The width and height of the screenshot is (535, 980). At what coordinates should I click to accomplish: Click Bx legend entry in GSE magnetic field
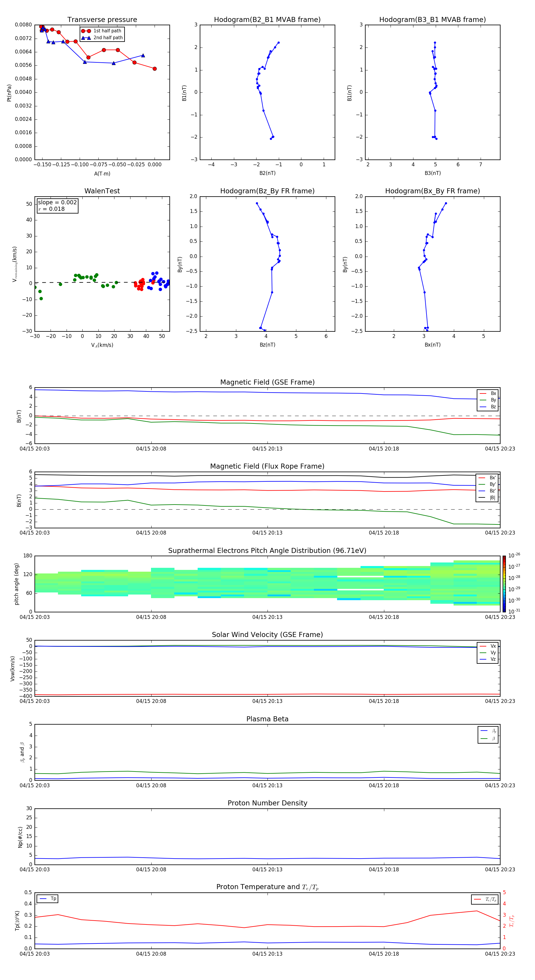(488, 393)
